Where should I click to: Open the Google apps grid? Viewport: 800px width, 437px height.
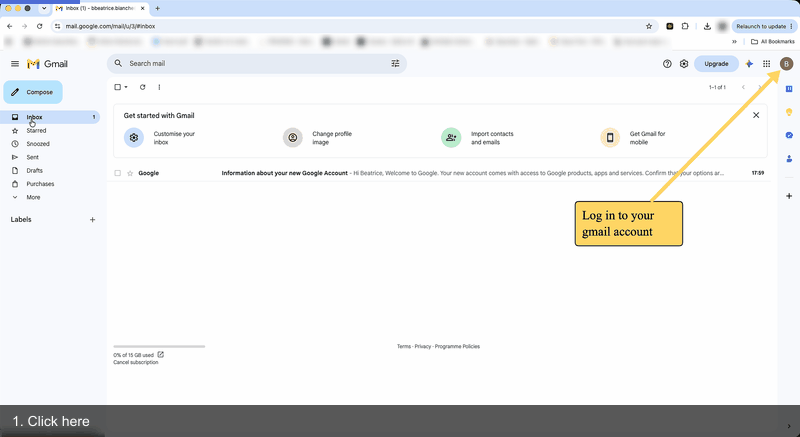pos(766,64)
